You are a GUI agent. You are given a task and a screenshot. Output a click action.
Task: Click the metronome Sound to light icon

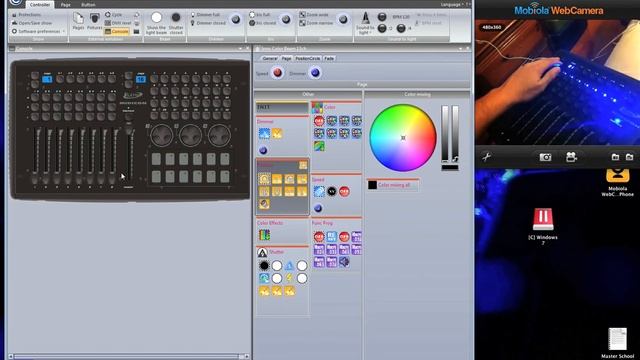click(365, 18)
